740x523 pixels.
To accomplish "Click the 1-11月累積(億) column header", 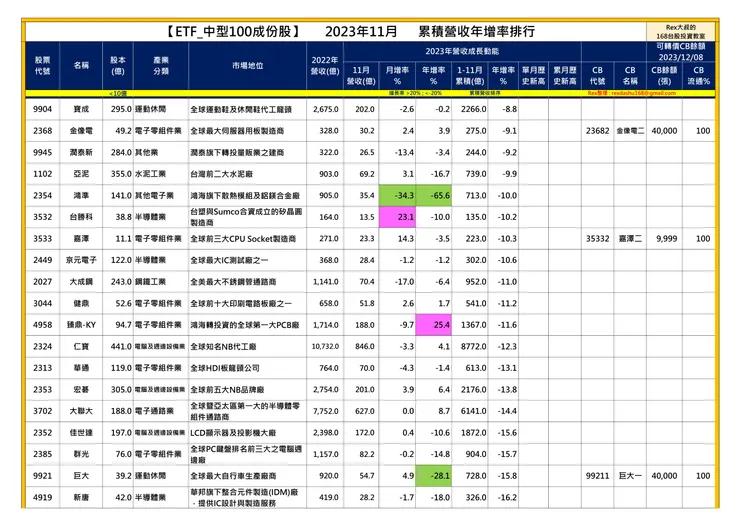I will (470, 76).
